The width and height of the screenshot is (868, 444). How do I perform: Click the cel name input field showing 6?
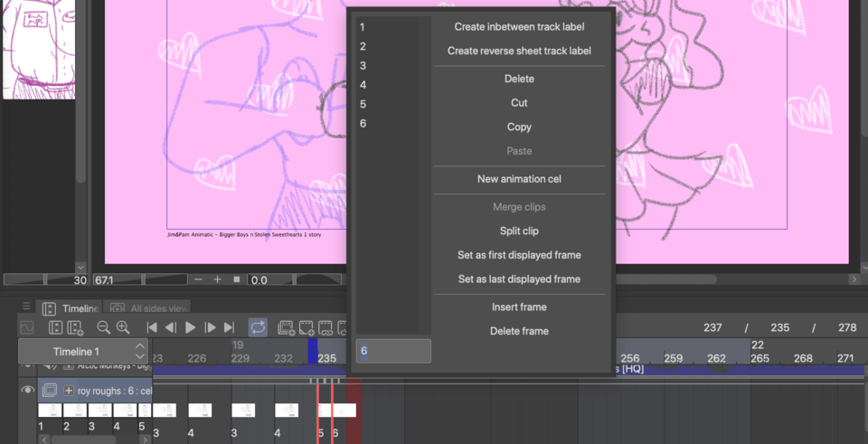point(393,351)
